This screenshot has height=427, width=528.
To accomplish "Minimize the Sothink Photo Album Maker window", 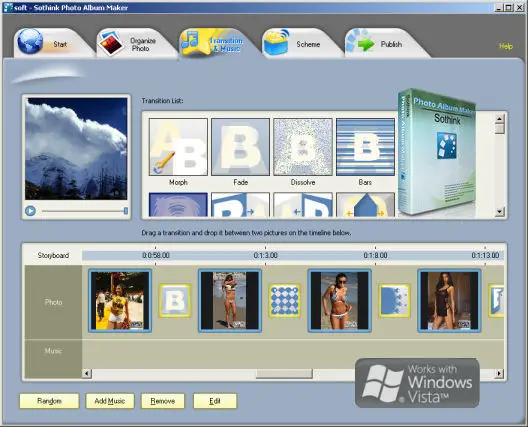I will [x=499, y=7].
